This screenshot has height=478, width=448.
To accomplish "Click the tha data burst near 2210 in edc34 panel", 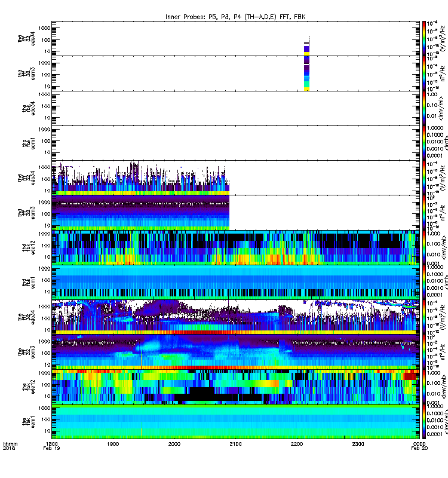I will point(307,49).
